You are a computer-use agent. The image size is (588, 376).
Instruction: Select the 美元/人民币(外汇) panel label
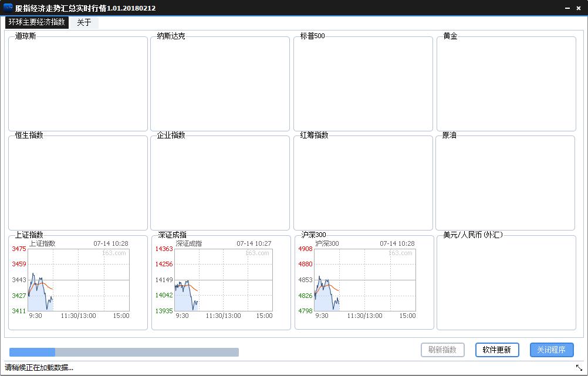tap(473, 235)
